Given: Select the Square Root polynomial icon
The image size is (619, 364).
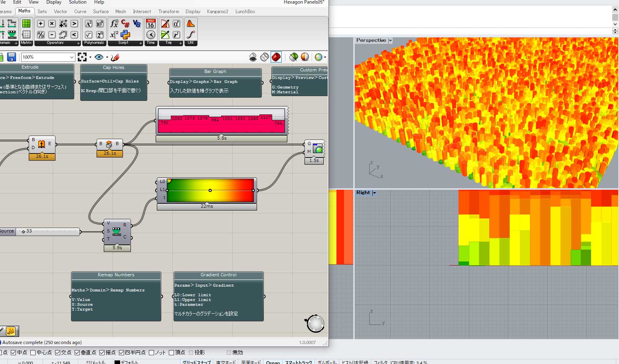Looking at the screenshot, I should coord(89,35).
